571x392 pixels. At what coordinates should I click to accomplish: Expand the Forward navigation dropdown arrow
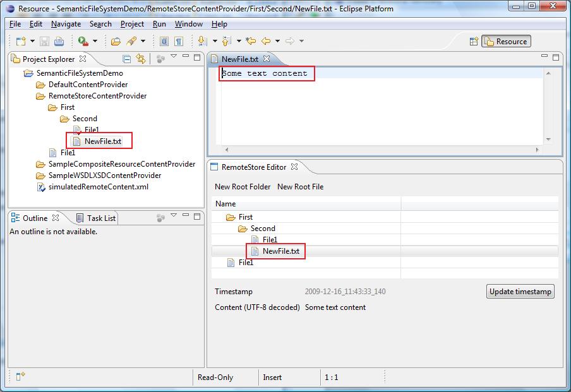302,41
